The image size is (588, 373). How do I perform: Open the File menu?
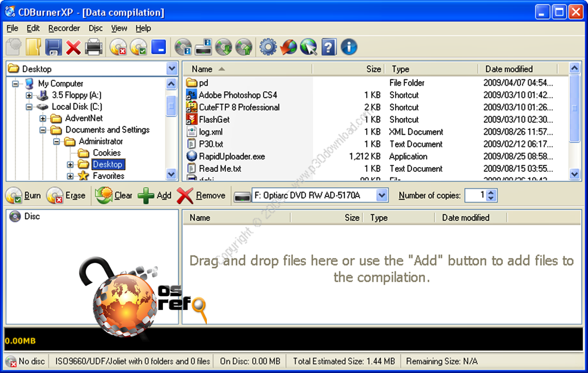pyautogui.click(x=12, y=28)
